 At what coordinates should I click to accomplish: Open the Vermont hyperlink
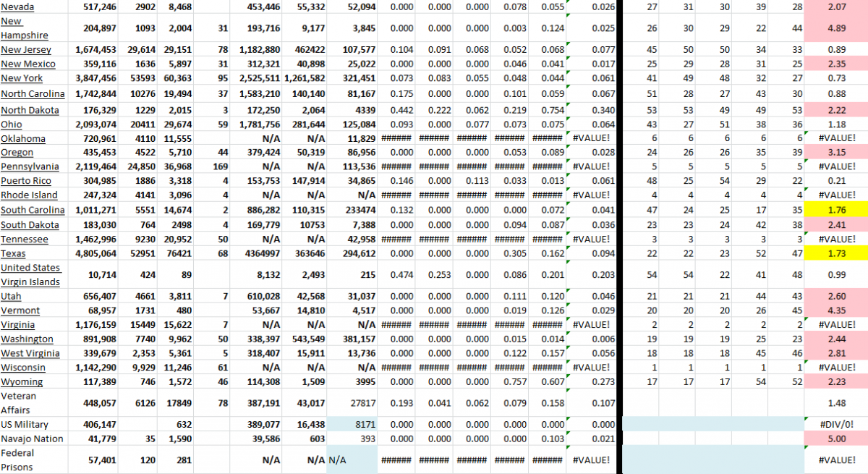pyautogui.click(x=19, y=310)
